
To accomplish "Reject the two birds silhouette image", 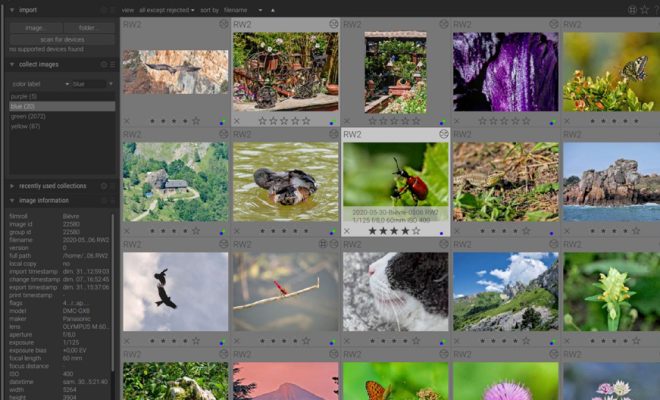I will click(127, 341).
